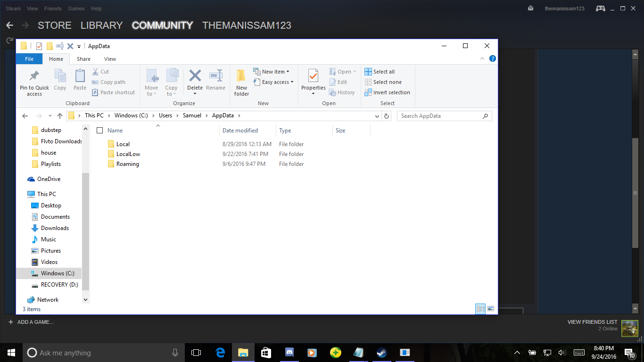Click the Paste ribbon button

[80, 80]
